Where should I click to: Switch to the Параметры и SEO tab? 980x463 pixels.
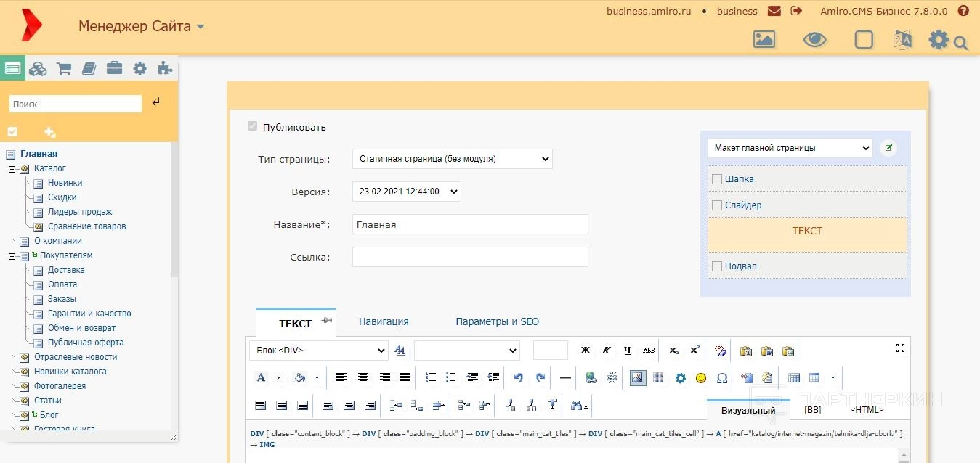click(x=497, y=321)
